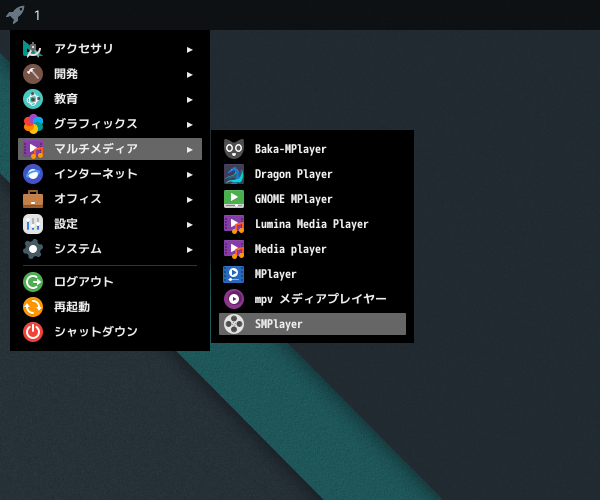Expand the システム submenu arrow
The image size is (600, 500).
(x=189, y=250)
